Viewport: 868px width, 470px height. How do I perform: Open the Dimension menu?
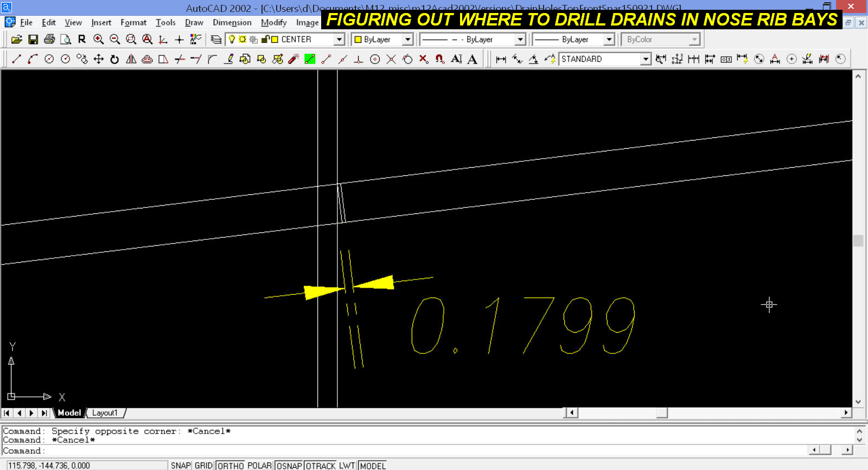232,22
